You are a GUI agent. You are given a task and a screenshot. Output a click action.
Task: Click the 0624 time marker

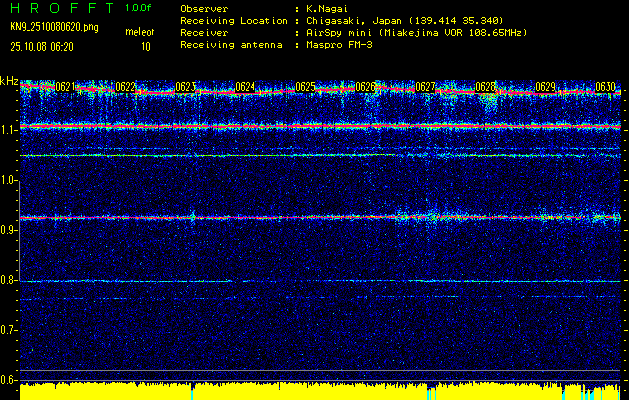click(x=246, y=87)
